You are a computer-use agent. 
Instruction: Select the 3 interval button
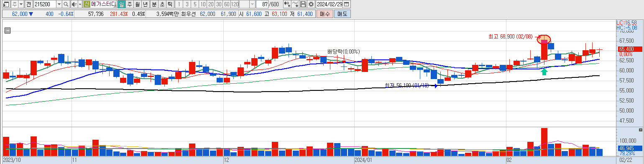[187, 4]
